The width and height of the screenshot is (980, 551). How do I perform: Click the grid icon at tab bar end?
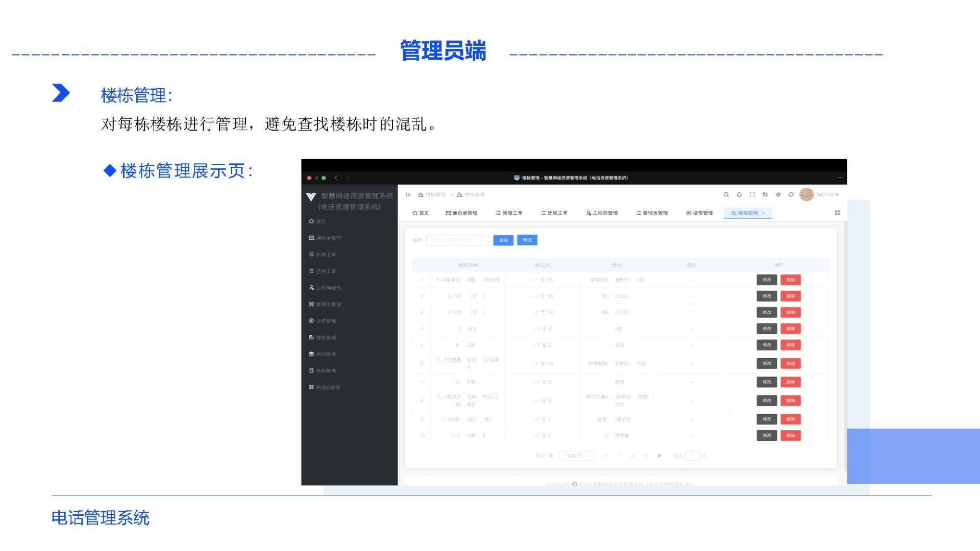[837, 213]
